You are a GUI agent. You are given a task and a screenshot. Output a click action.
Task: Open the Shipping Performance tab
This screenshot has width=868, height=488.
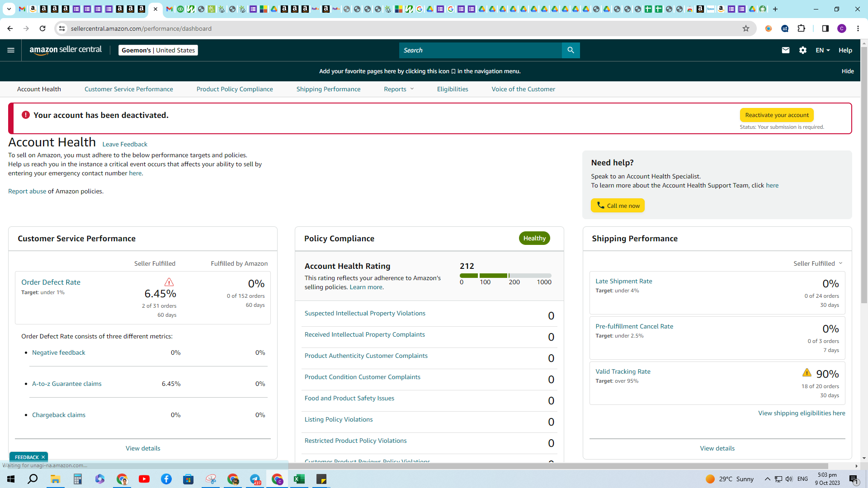(329, 89)
